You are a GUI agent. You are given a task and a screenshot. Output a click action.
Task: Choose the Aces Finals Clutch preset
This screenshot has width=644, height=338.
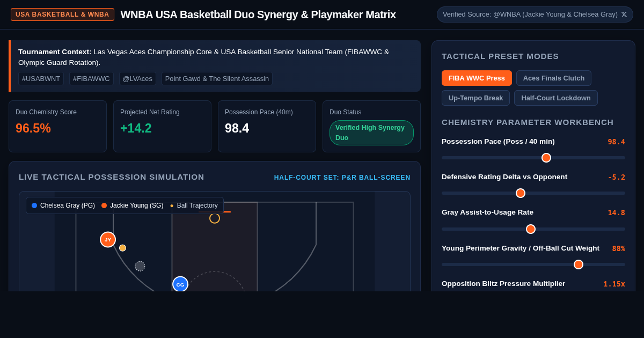[x=554, y=78]
